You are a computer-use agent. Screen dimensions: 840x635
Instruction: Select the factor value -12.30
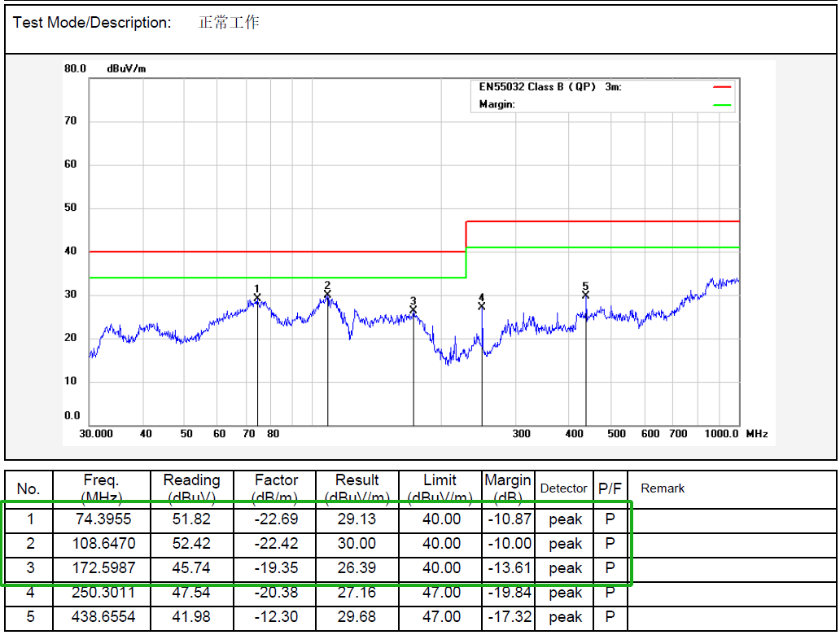point(275,617)
